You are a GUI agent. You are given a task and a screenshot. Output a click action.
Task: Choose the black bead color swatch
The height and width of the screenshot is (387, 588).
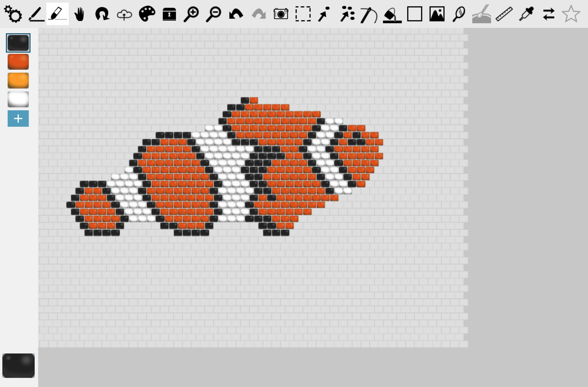coord(18,43)
